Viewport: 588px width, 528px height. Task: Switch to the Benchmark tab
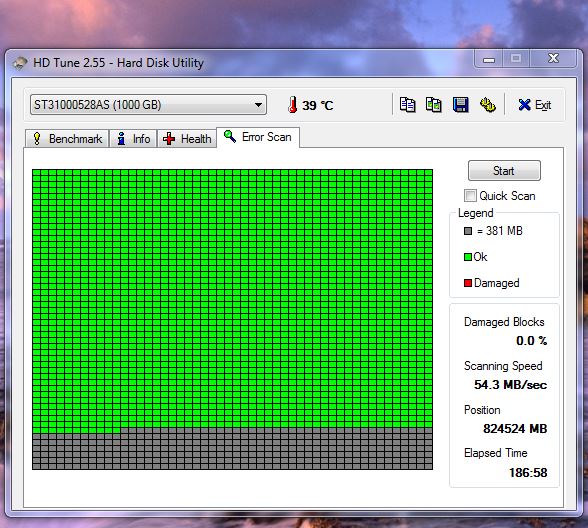click(67, 139)
